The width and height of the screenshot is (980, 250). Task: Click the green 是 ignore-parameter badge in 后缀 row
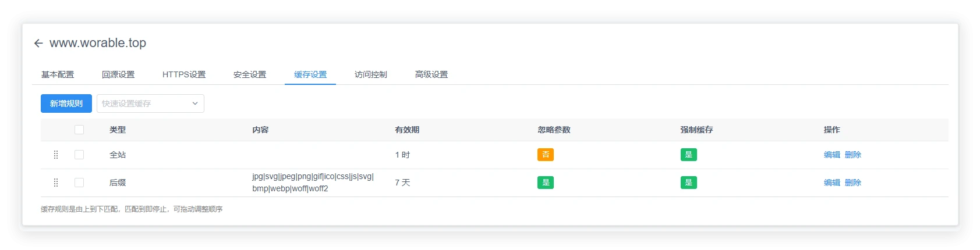(546, 183)
